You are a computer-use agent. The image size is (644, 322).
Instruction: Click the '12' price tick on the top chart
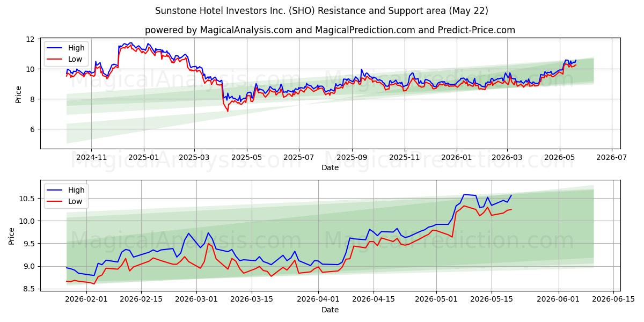point(32,39)
